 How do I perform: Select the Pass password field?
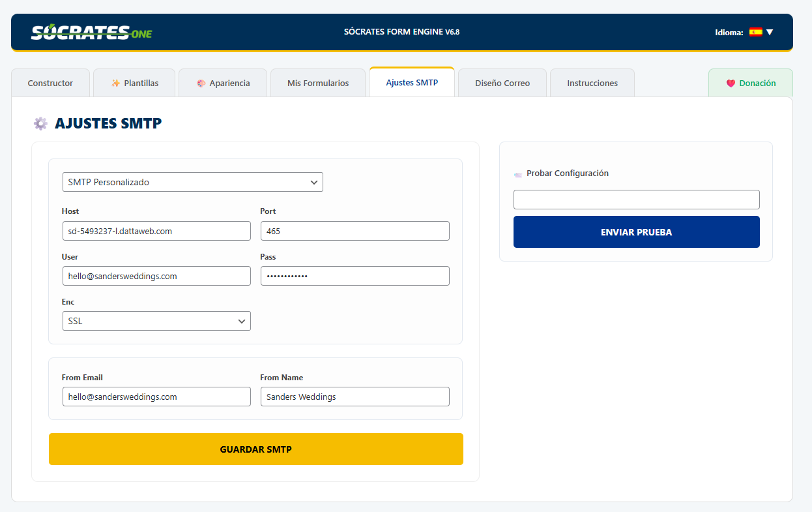click(x=355, y=276)
